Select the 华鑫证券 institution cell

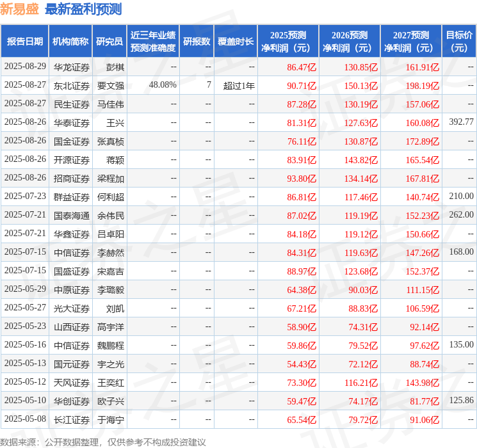click(x=72, y=234)
